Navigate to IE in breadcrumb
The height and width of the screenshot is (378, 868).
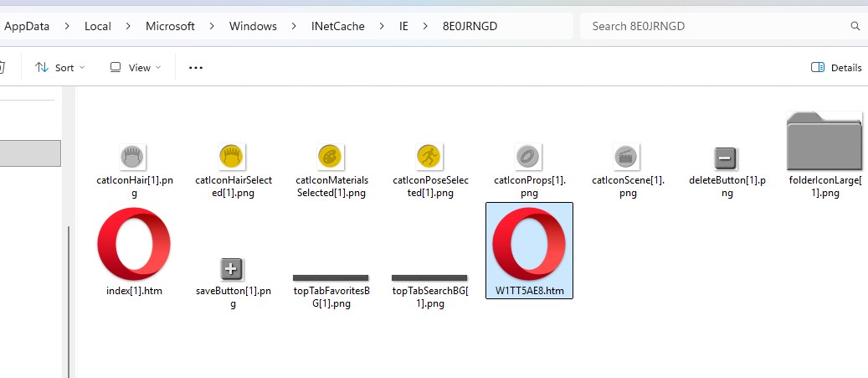(x=403, y=26)
